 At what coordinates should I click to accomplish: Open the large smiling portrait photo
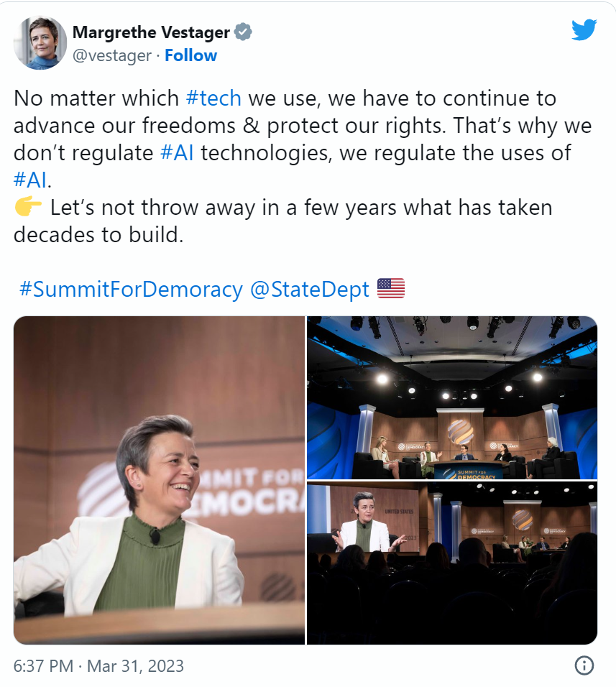(x=159, y=479)
